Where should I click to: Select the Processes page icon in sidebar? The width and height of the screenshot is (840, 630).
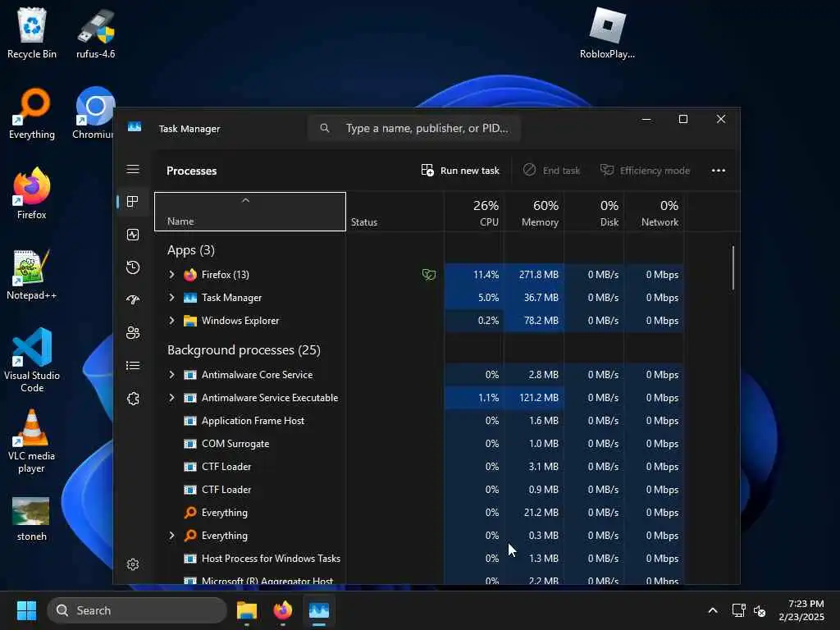pyautogui.click(x=133, y=202)
